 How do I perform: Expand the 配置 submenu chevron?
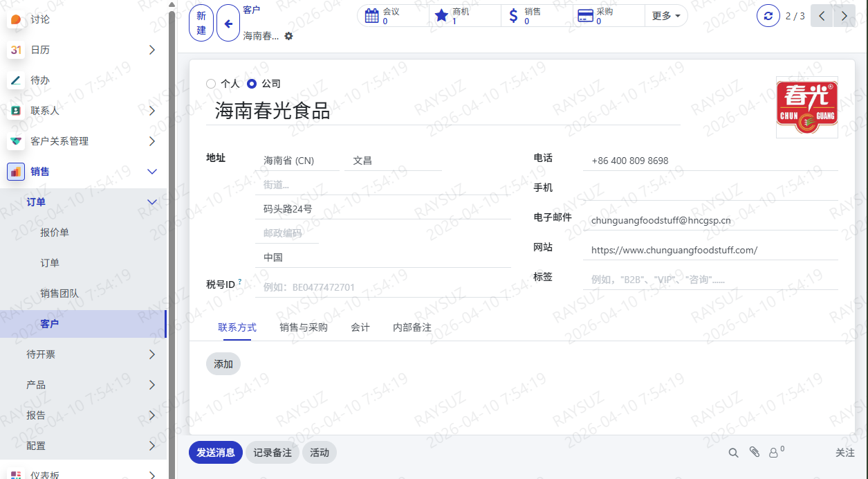click(152, 446)
